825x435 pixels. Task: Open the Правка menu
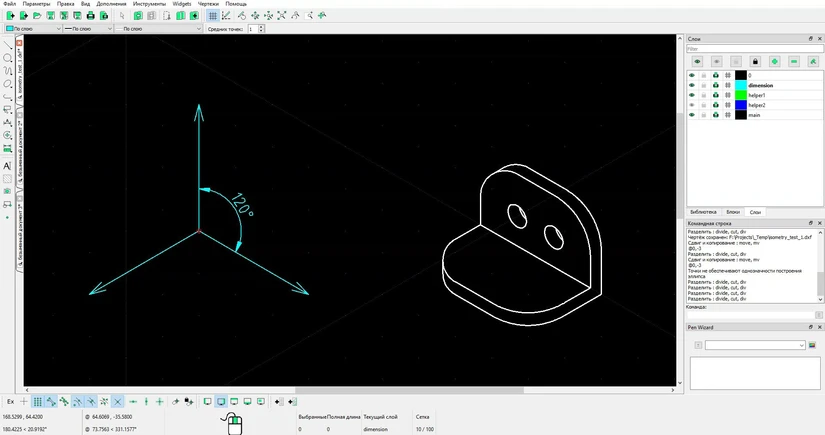65,4
